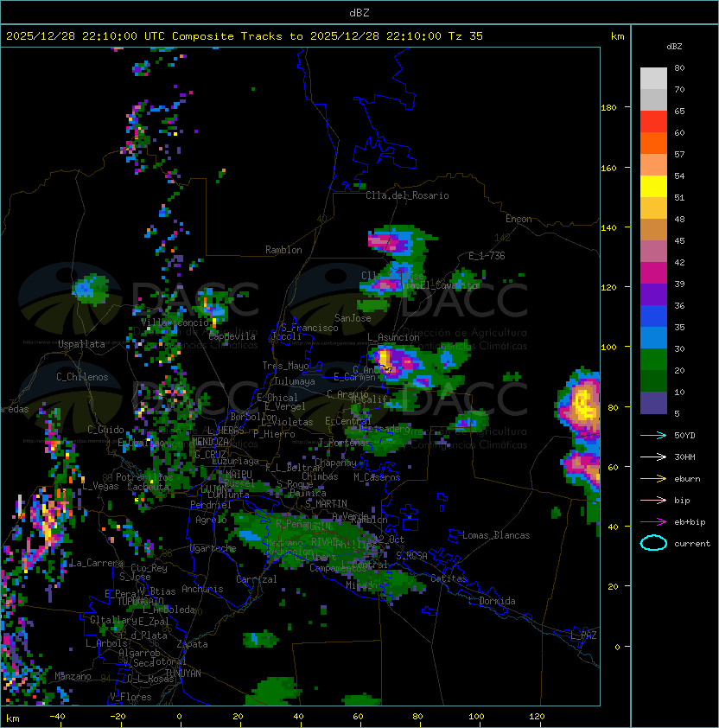The height and width of the screenshot is (728, 719).
Task: Click the 'eb+bip' legend label
Action: pyautogui.click(x=690, y=522)
